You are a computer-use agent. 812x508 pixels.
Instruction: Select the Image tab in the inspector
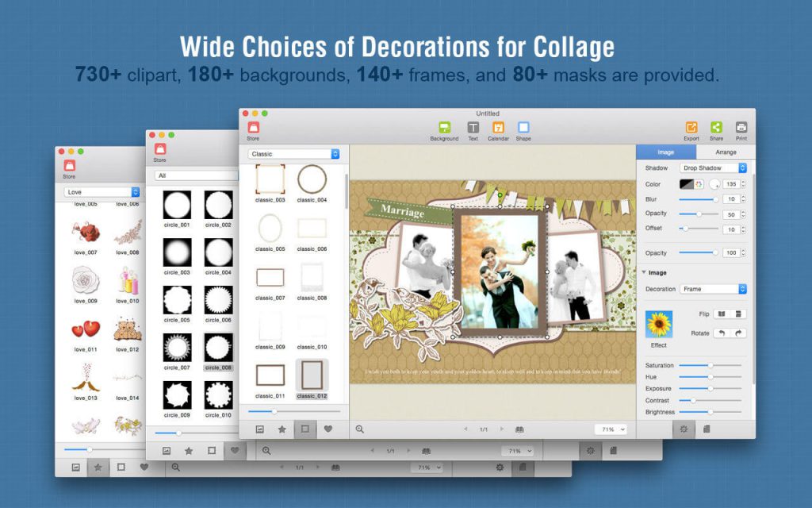click(x=666, y=152)
